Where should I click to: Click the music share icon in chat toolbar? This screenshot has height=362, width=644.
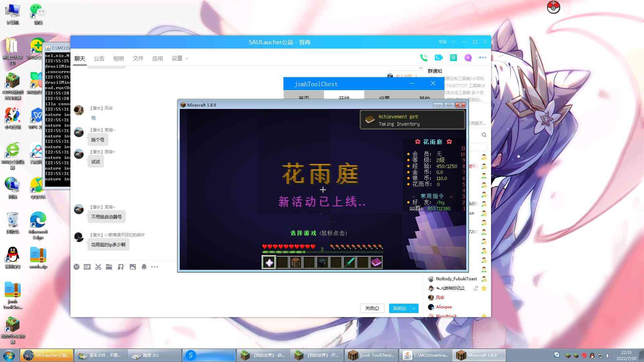[x=121, y=267]
